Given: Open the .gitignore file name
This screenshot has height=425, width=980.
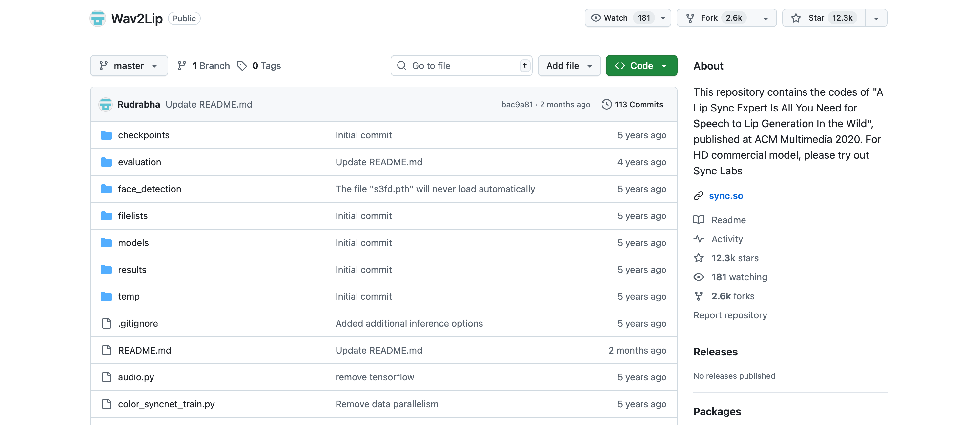Looking at the screenshot, I should tap(138, 323).
